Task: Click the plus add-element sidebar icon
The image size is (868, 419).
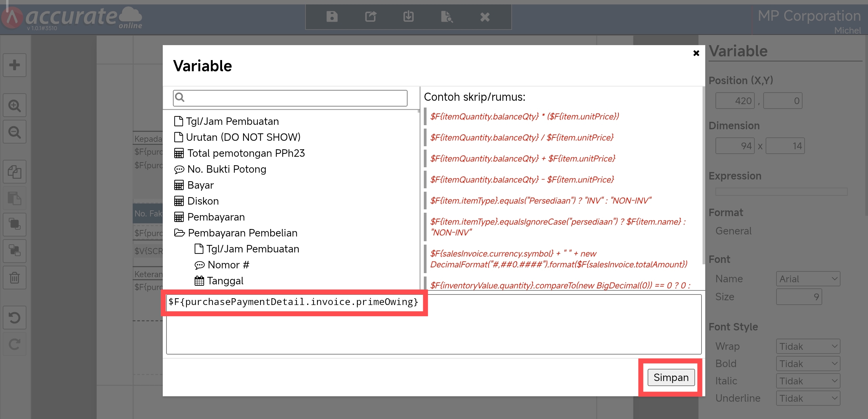Action: click(15, 65)
